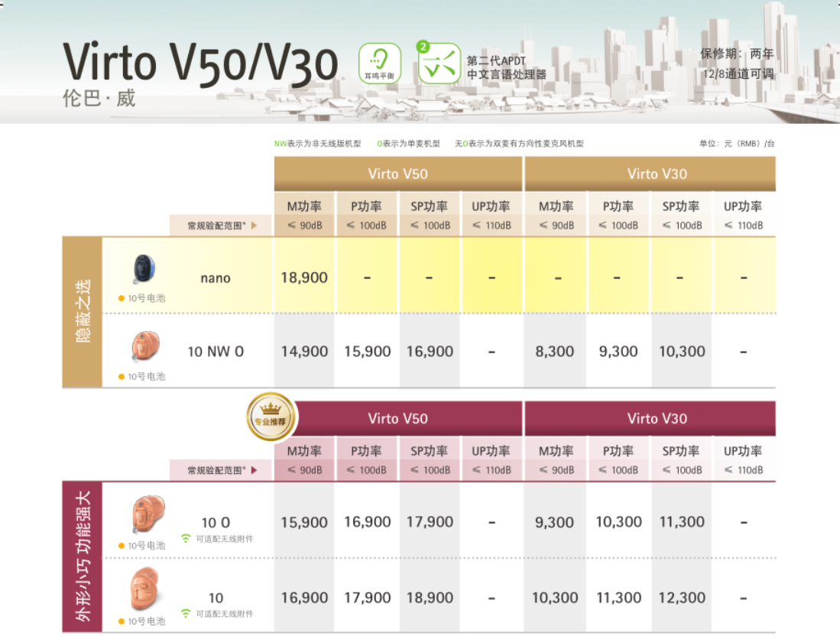The height and width of the screenshot is (636, 840).
Task: Click the SP功率 header under red Virto V50
Action: pyautogui.click(x=429, y=451)
